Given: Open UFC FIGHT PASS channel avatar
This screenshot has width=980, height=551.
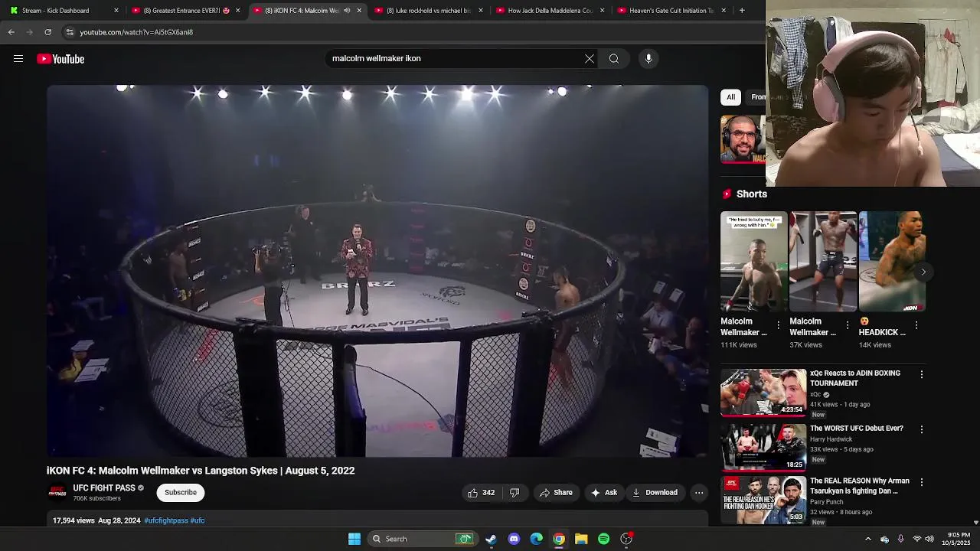Looking at the screenshot, I should (57, 492).
